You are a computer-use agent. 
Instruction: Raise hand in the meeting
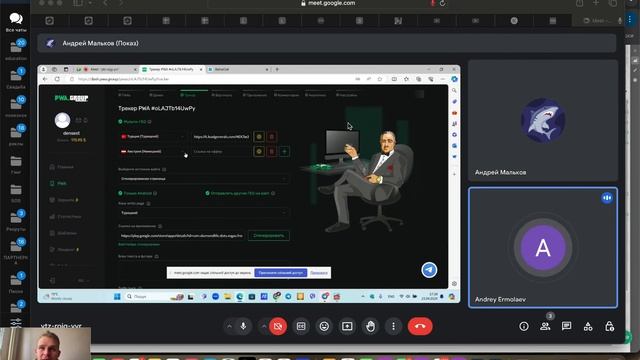pyautogui.click(x=370, y=326)
